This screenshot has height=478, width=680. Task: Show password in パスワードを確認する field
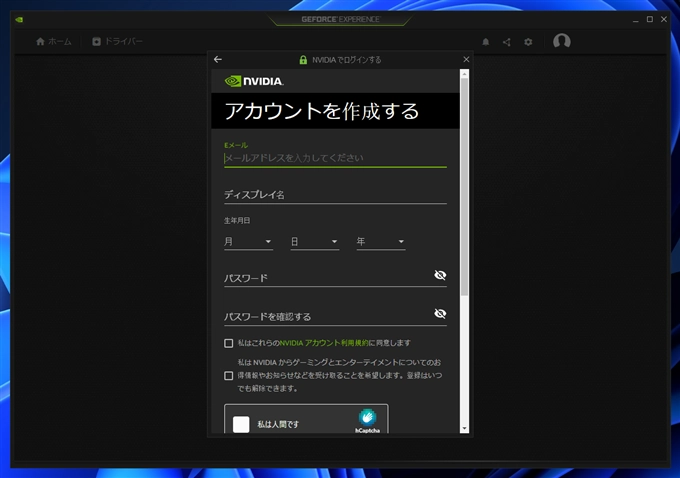point(440,313)
